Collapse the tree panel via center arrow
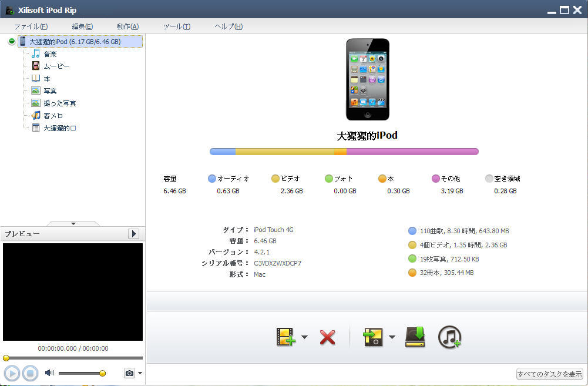The image size is (588, 386). click(x=73, y=224)
